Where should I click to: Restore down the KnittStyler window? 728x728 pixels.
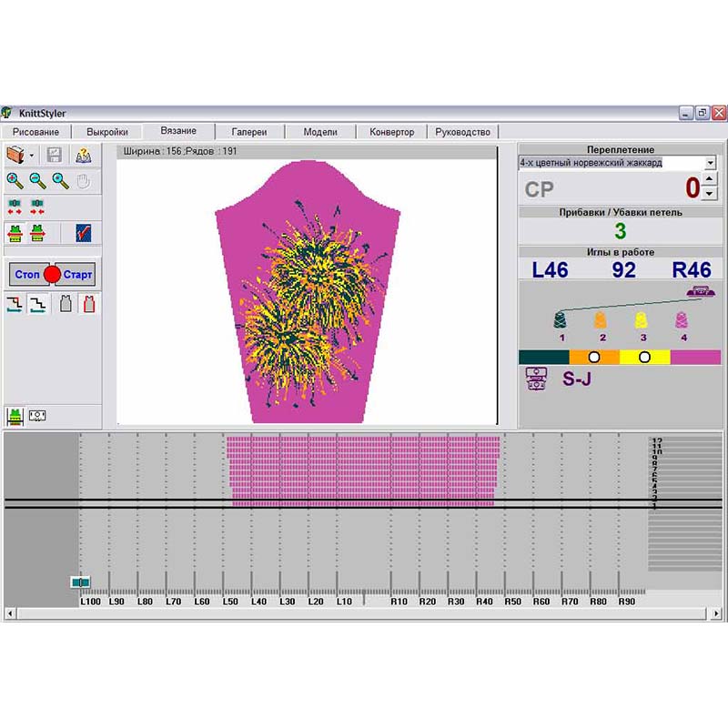click(x=703, y=113)
